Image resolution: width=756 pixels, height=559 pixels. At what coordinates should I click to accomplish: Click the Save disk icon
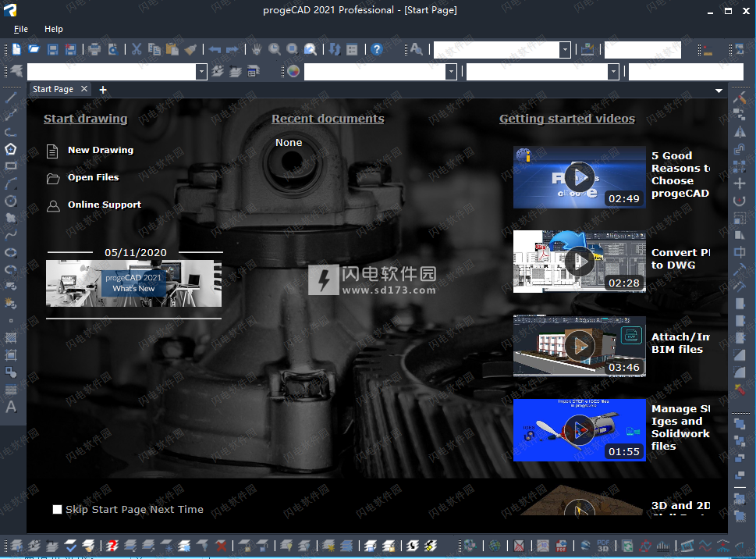[x=52, y=49]
